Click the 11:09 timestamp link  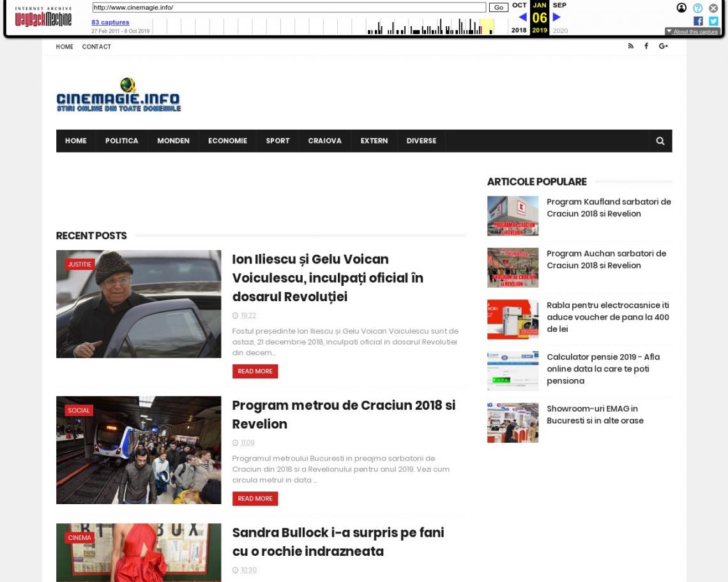pos(248,443)
